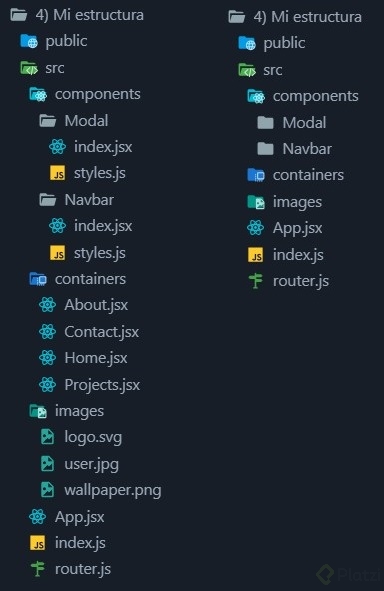This screenshot has height=591, width=384.
Task: Collapse left '4) Mi estructura' root folder
Action: (x=77, y=15)
